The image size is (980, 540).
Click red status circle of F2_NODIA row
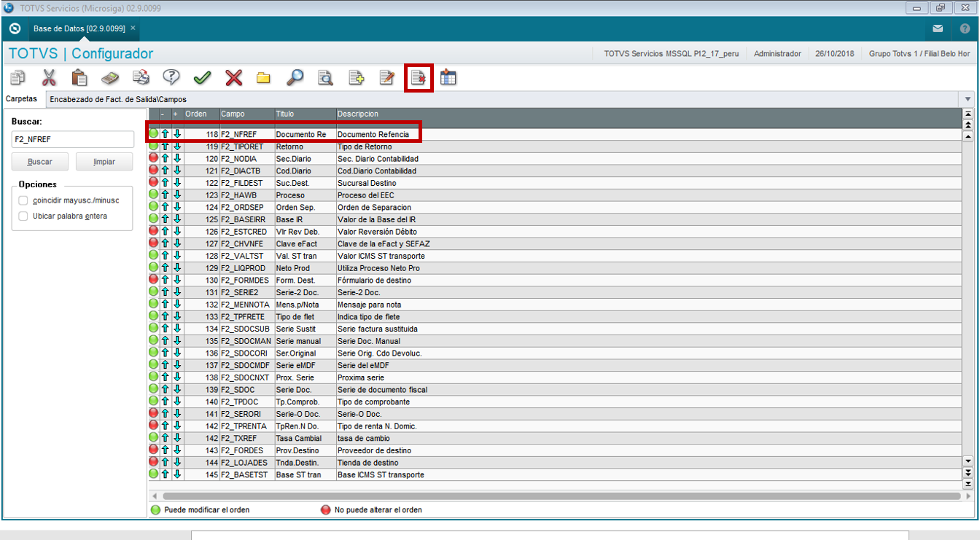153,158
